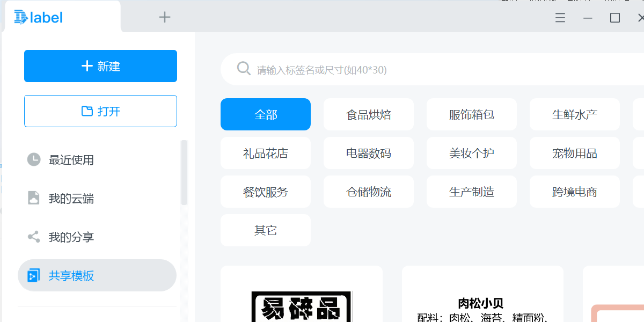The height and width of the screenshot is (322, 644).
Task: Click the cloud file icon beside 我的云端
Action: [34, 198]
